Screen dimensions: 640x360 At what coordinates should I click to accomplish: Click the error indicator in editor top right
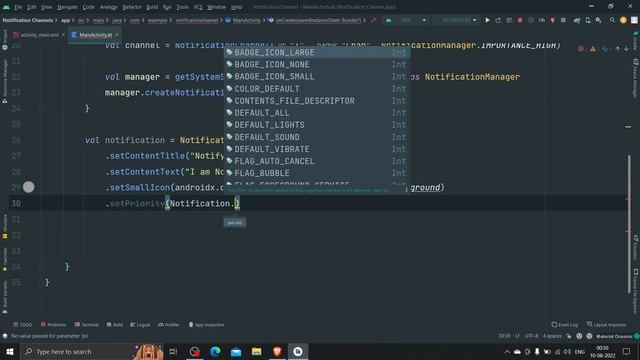point(581,49)
